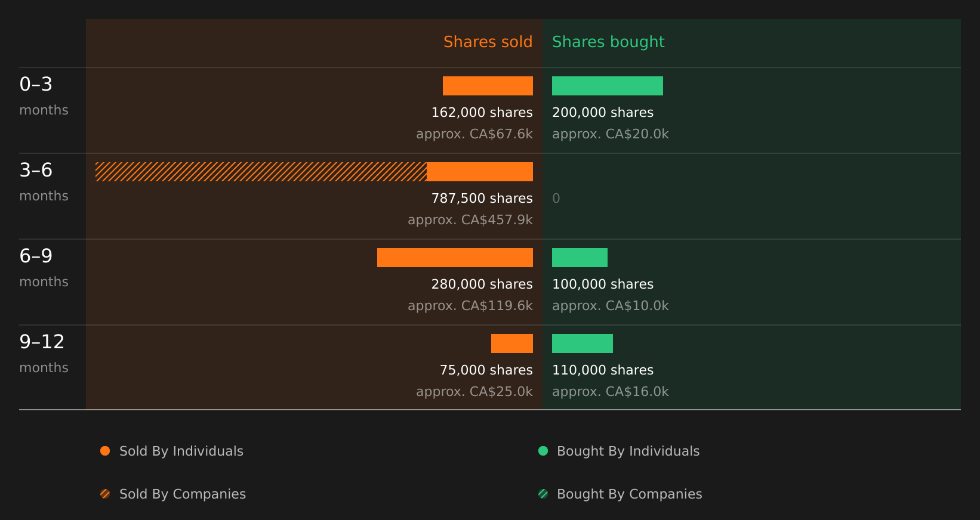This screenshot has width=980, height=520.
Task: Toggle the Bought By Individuals legend label
Action: click(628, 451)
